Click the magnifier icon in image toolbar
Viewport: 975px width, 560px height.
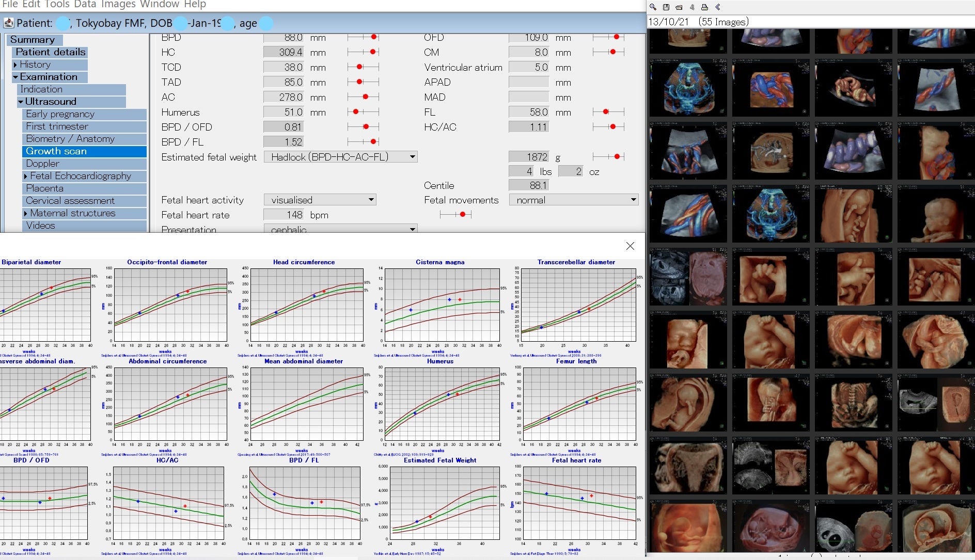tap(653, 7)
